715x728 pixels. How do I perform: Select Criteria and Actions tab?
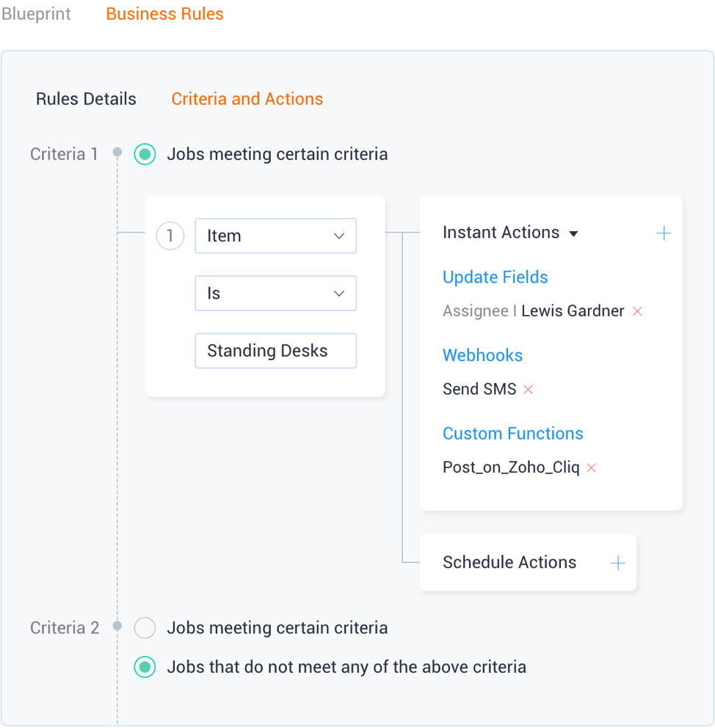coord(247,99)
